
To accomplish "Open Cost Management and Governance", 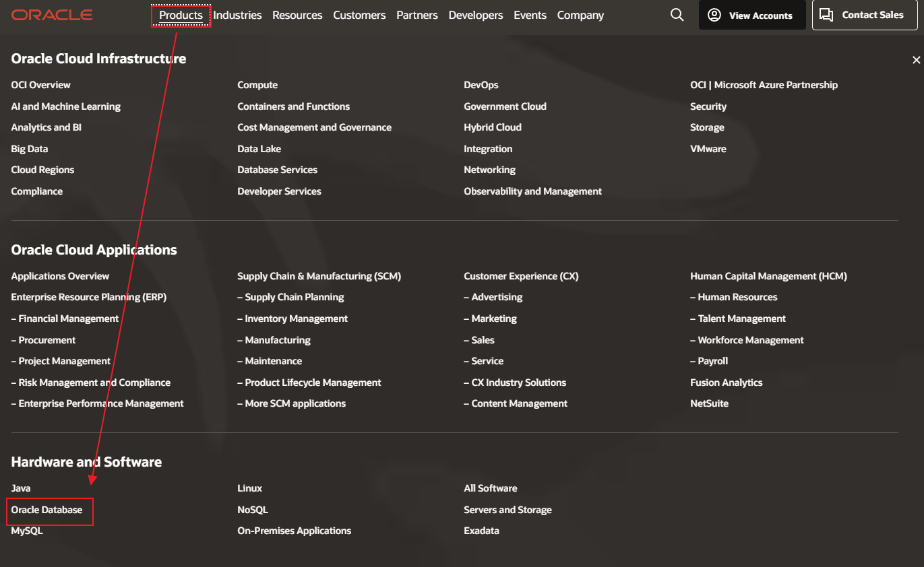I will tap(315, 127).
